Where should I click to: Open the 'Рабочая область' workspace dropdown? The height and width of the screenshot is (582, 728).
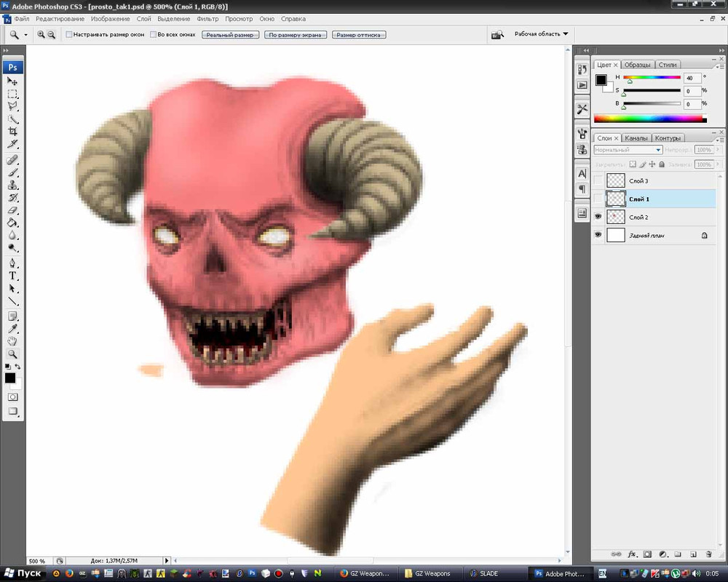click(x=541, y=34)
